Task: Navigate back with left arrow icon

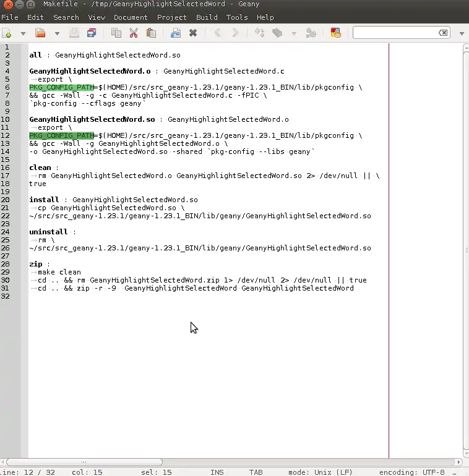Action: [218, 33]
